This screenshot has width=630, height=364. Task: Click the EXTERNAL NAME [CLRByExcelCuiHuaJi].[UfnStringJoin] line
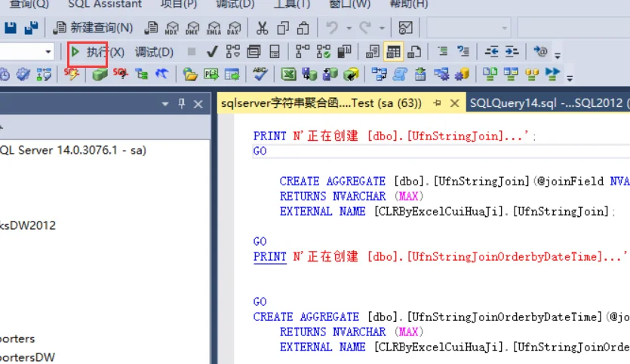[x=447, y=212]
